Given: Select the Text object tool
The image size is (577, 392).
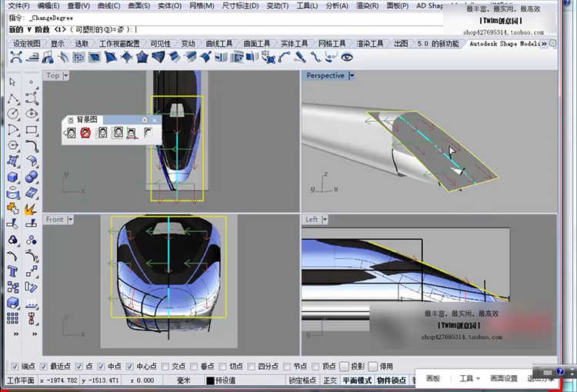Looking at the screenshot, I should 12,271.
